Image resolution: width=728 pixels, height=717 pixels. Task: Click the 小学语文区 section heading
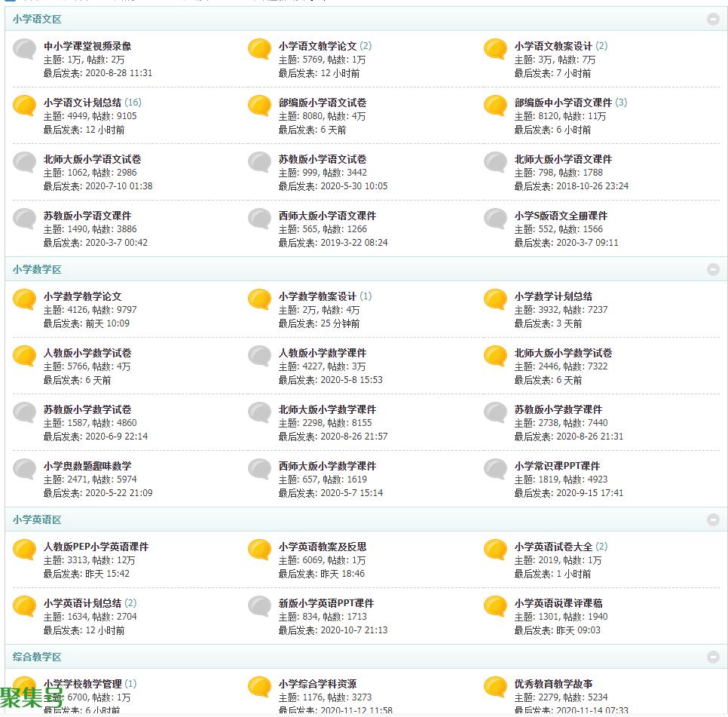click(x=37, y=19)
